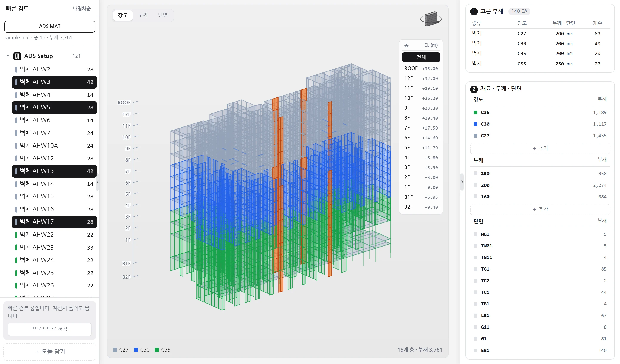Click the C30 legend item below the viewport

pos(142,350)
